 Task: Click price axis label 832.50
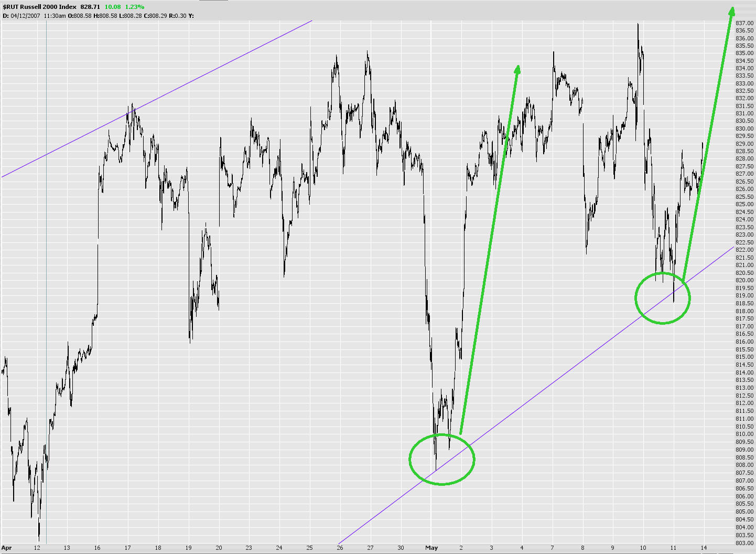point(744,91)
